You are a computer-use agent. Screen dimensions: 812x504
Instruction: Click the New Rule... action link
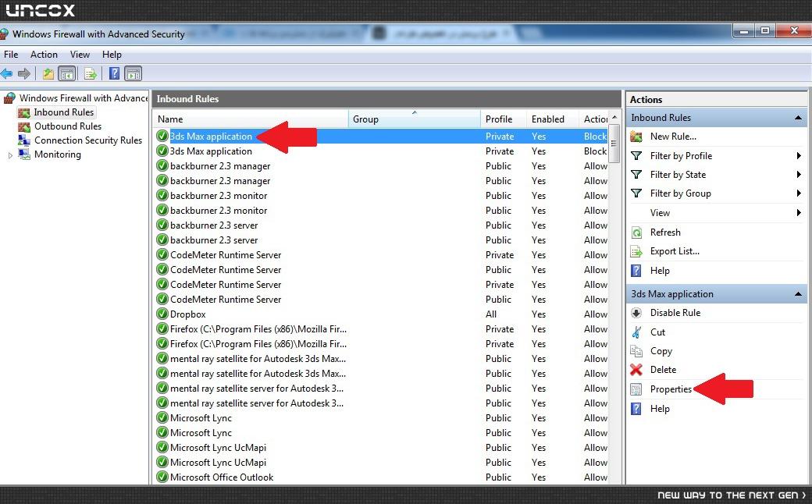click(673, 137)
